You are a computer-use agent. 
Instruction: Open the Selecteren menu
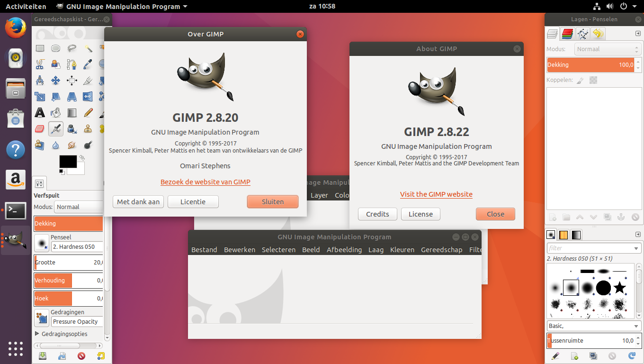click(x=278, y=250)
